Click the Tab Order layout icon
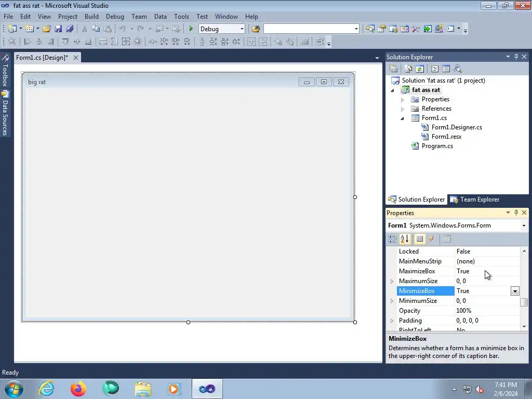Screen dimensions: 532x399 click(x=320, y=42)
